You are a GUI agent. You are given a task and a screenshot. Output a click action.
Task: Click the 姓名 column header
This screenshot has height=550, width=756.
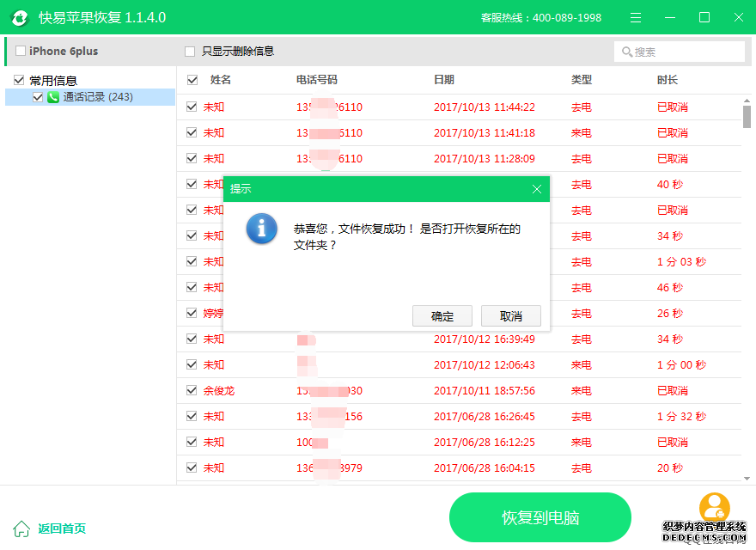220,80
